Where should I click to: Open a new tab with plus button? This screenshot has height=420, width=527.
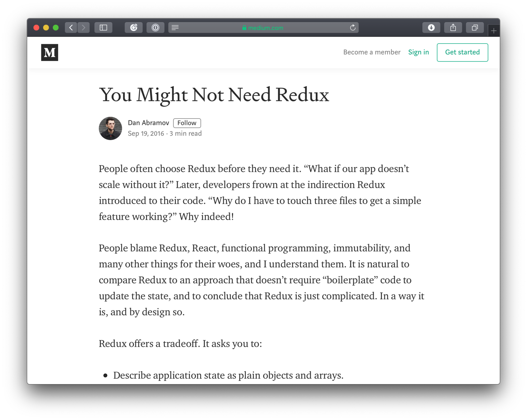pos(494,30)
